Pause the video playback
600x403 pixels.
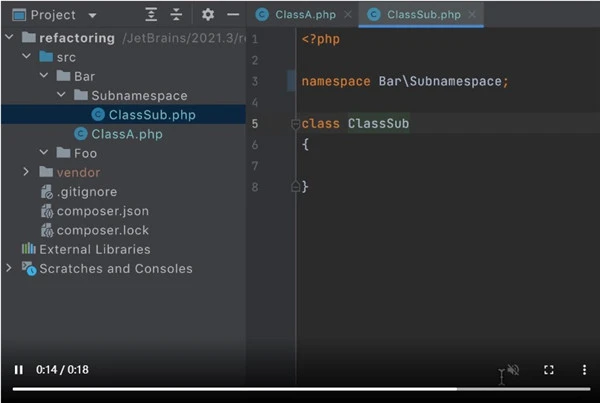coord(18,370)
